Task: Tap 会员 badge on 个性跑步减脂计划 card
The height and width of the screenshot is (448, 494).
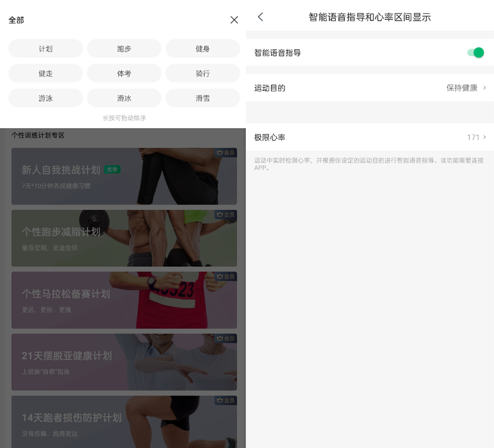Action: point(226,215)
